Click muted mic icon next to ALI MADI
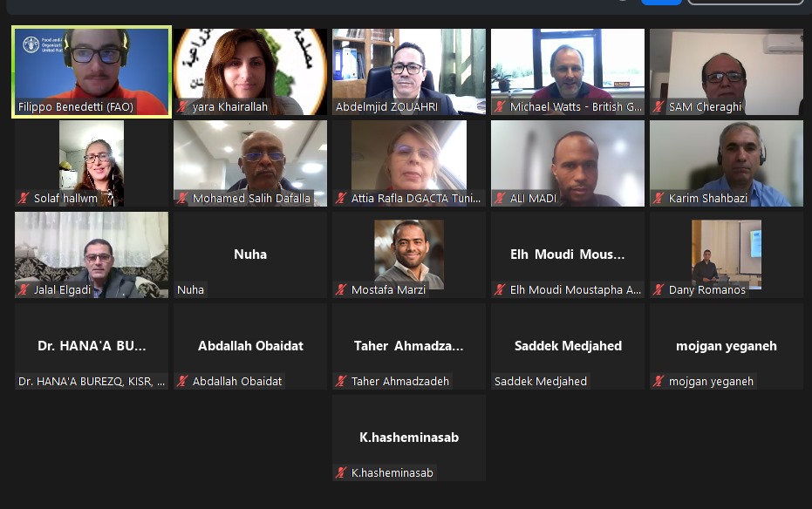The image size is (812, 509). tap(500, 198)
